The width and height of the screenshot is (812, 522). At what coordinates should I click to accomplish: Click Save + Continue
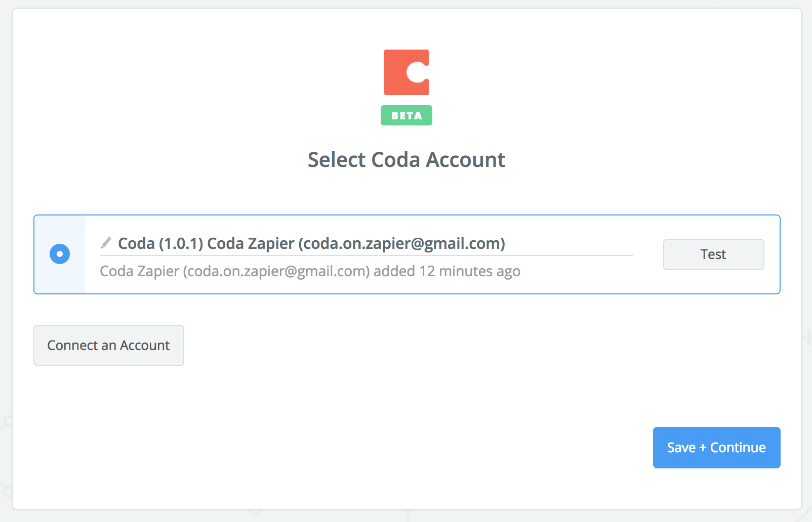point(717,448)
